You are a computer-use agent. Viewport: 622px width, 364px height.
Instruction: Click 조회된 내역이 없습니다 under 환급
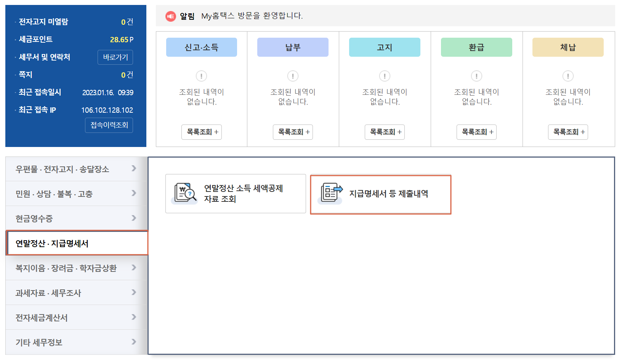(x=476, y=97)
